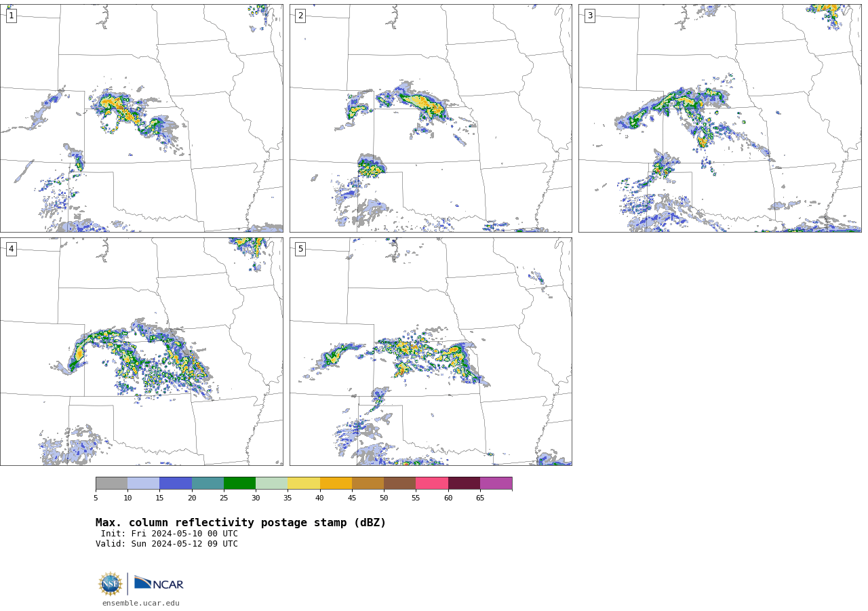The height and width of the screenshot is (611, 868).
Task: Click the brown 50-55 dBZ swatch
Action: click(399, 484)
